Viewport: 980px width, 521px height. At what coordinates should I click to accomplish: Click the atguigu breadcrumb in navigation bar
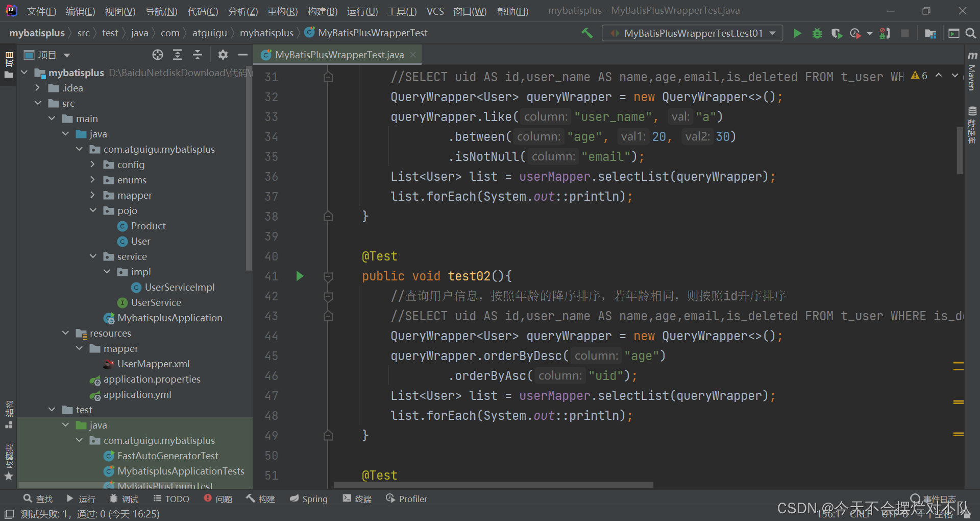(209, 33)
